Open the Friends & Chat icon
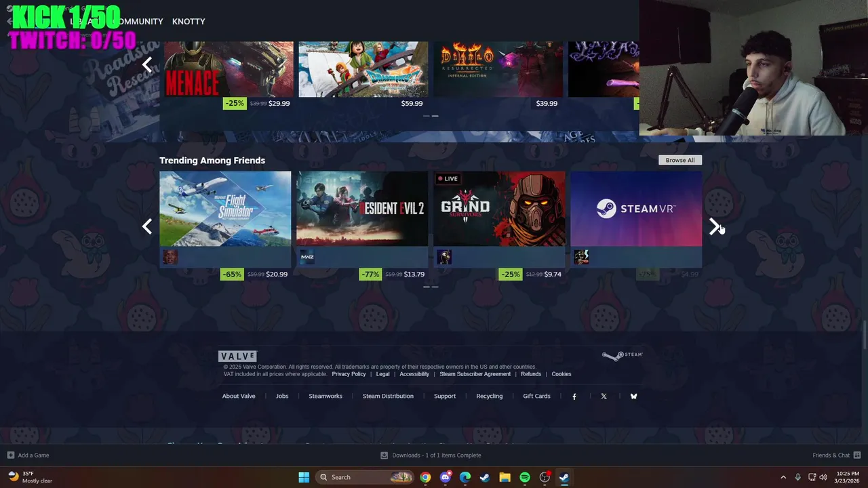Image resolution: width=868 pixels, height=488 pixels. pos(857,455)
